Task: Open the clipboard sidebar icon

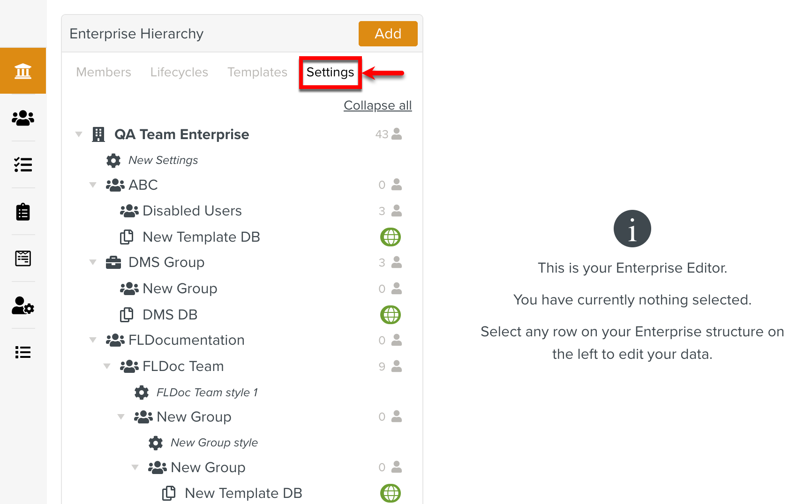Action: tap(23, 212)
